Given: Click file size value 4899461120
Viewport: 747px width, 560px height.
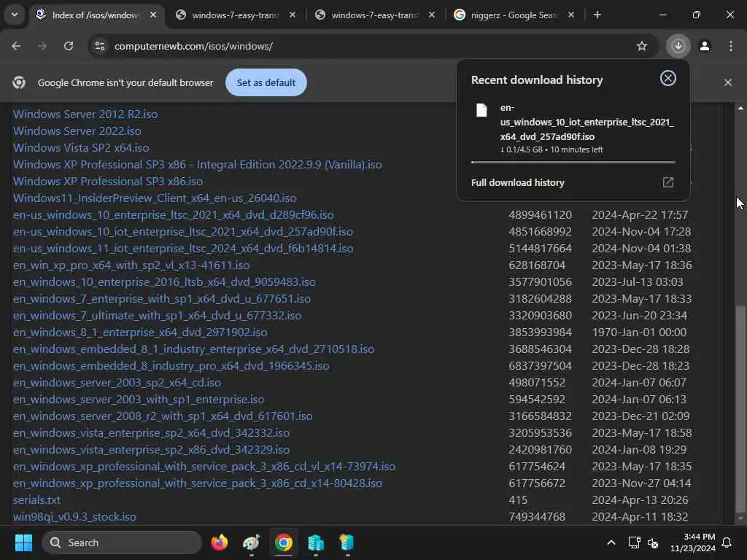Looking at the screenshot, I should [540, 215].
